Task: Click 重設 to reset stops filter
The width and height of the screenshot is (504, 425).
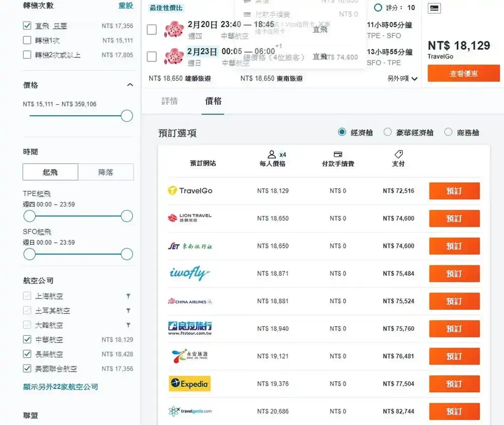Action: tap(125, 6)
